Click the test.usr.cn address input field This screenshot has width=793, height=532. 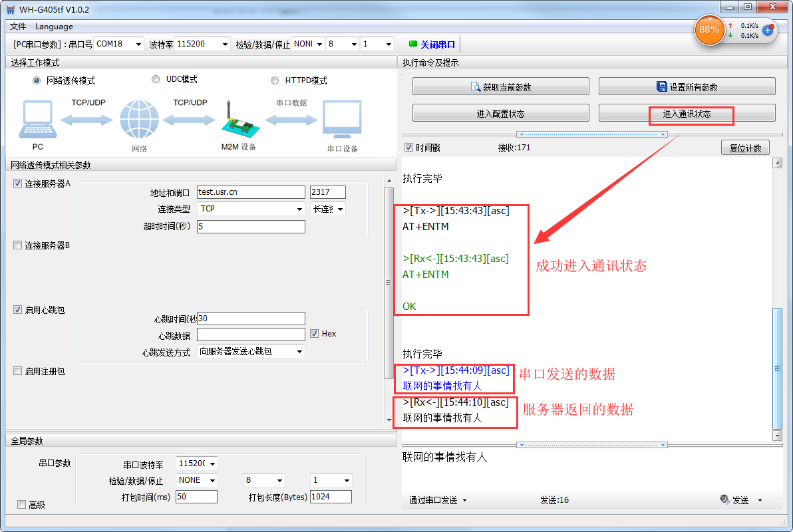coord(250,192)
